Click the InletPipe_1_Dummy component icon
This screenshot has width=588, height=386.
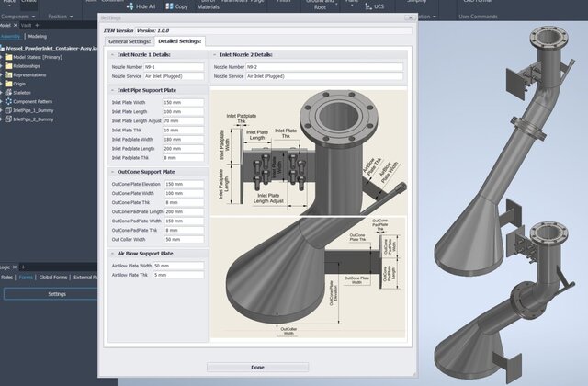[8, 112]
